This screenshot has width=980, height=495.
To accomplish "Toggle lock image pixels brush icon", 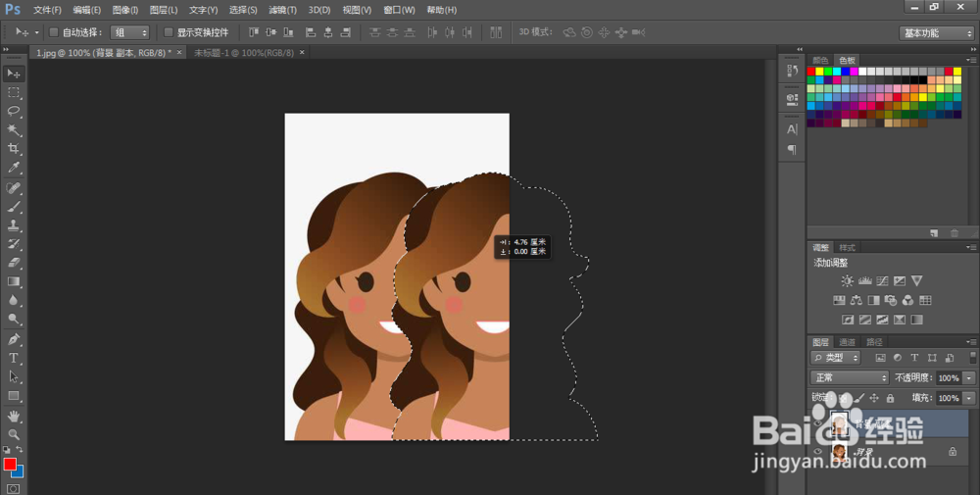I will 859,398.
